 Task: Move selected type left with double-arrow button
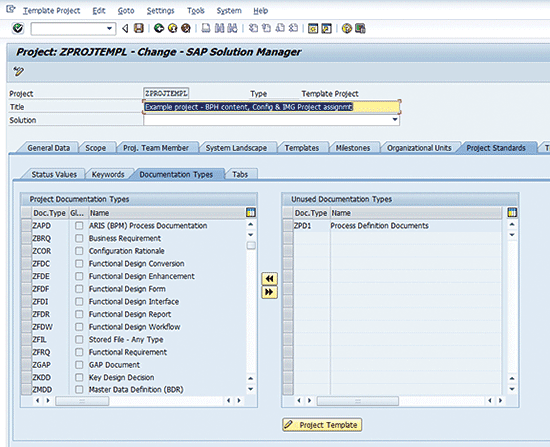(269, 279)
